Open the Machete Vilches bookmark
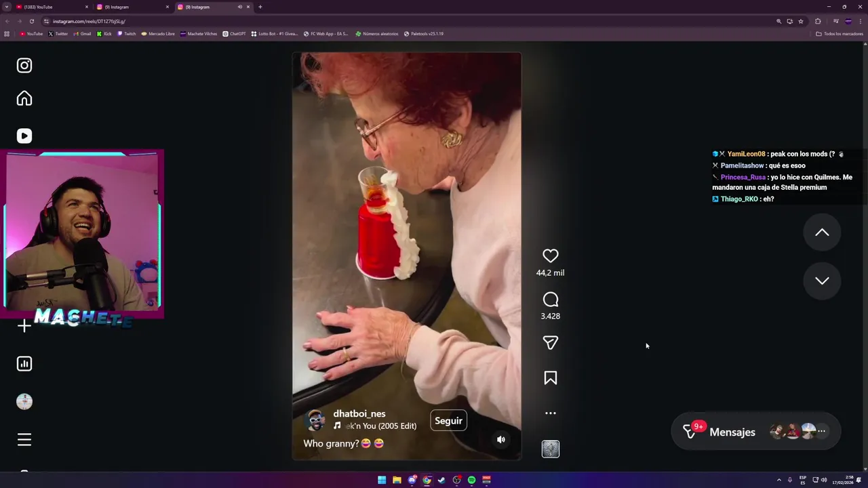 click(x=199, y=34)
